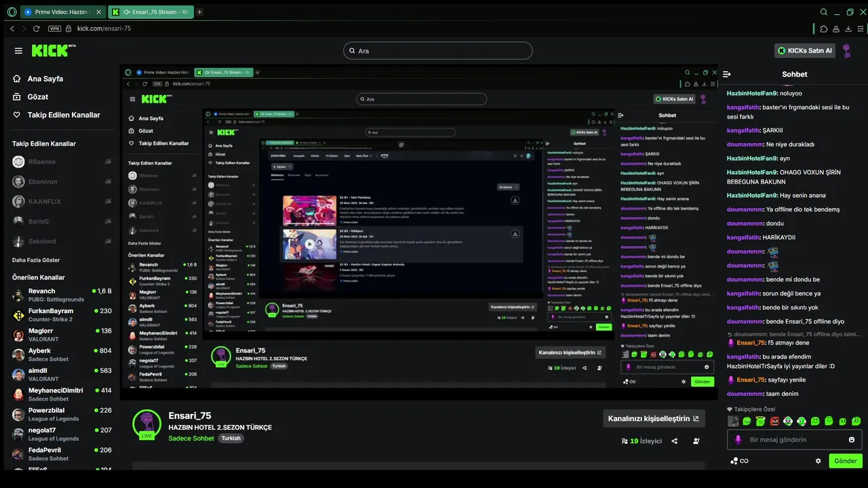868x488 pixels.
Task: Click the Turkish language tag
Action: [x=231, y=439]
